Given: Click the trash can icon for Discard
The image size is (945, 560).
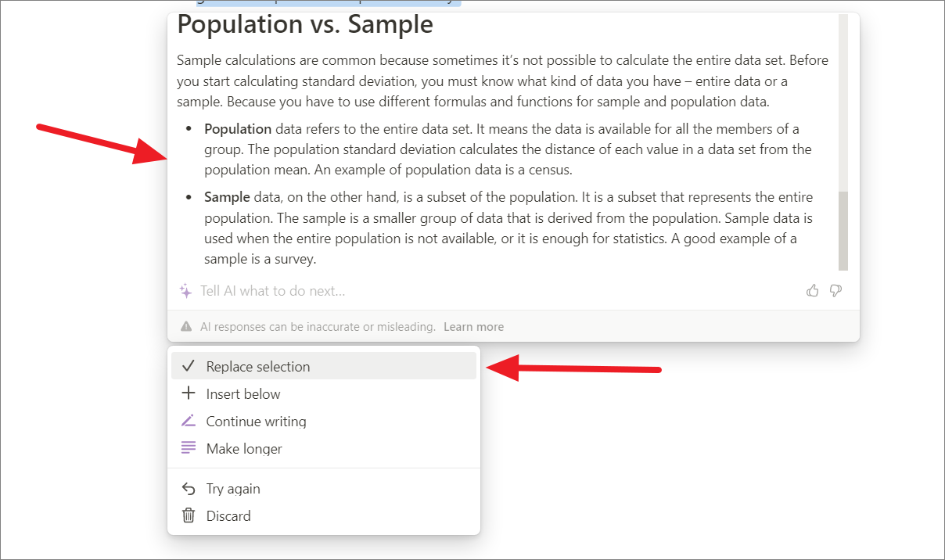Looking at the screenshot, I should 188,515.
